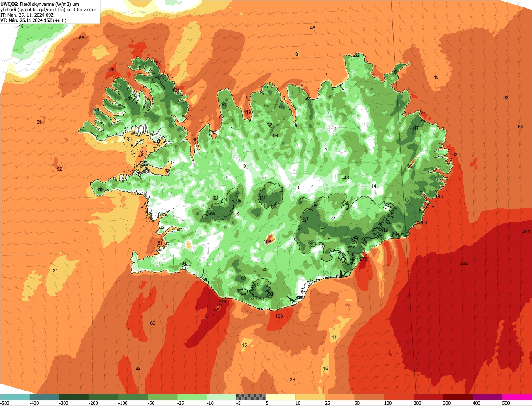
Task: Click the value -59 in the northern interior
Action: click(275, 136)
